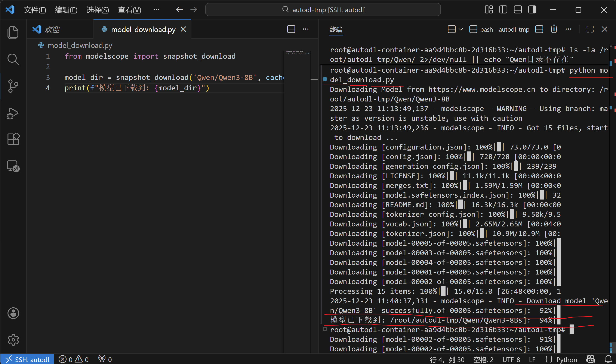Image resolution: width=616 pixels, height=364 pixels.
Task: Click the autodl-tmp command center search box
Action: coord(323,10)
